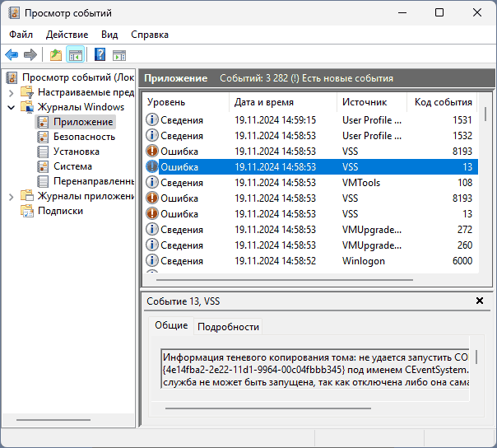Toggle the show/hide console tree icon
This screenshot has height=448, width=497.
pos(76,55)
